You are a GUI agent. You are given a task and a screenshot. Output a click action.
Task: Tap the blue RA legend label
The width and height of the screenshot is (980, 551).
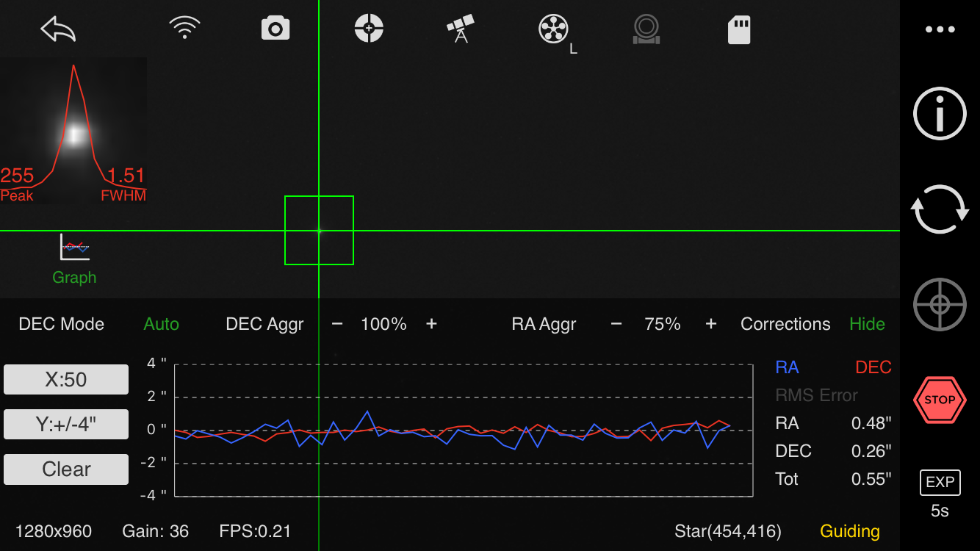[x=788, y=367]
